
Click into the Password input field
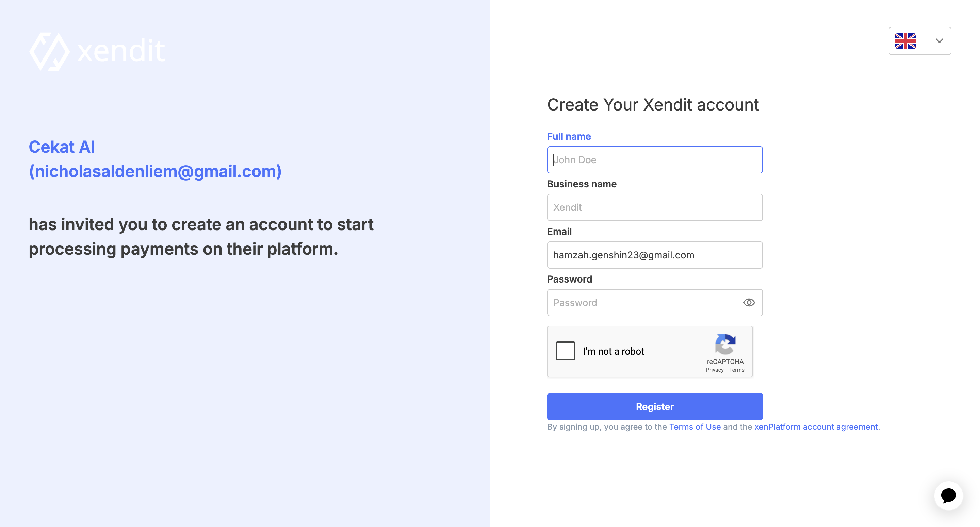(x=643, y=303)
